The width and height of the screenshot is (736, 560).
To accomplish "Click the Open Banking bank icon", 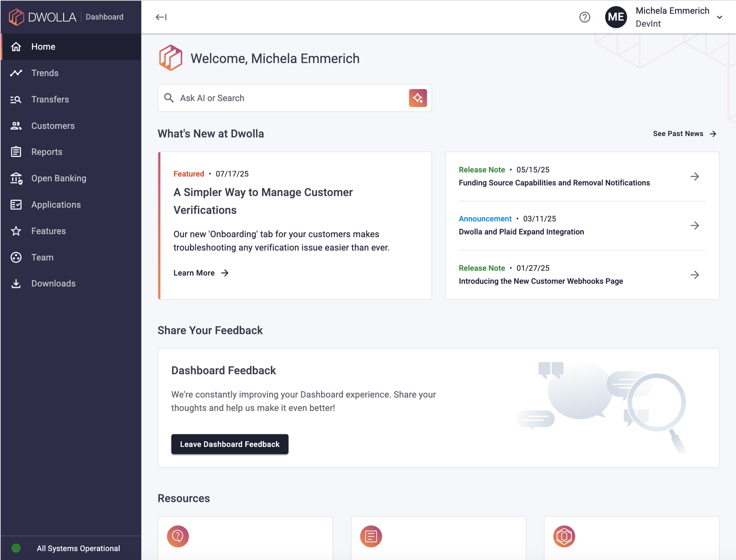I will click(x=16, y=178).
